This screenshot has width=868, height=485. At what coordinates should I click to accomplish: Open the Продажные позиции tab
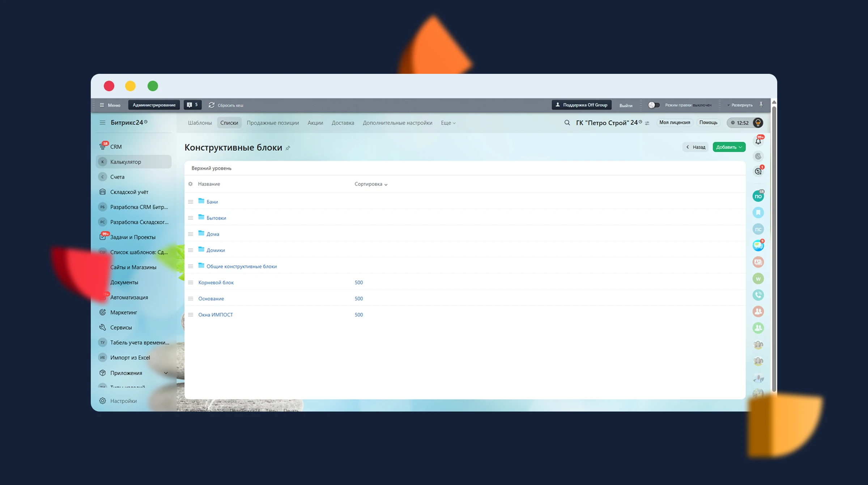(x=273, y=123)
